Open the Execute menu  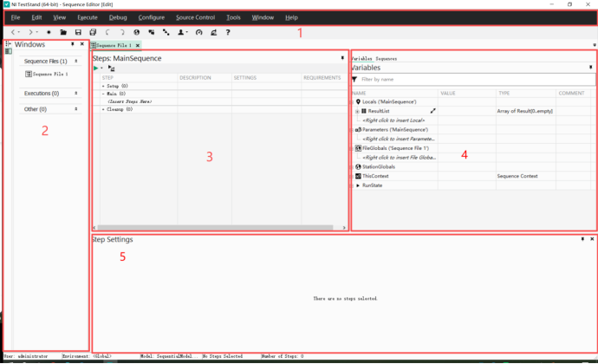click(x=88, y=17)
